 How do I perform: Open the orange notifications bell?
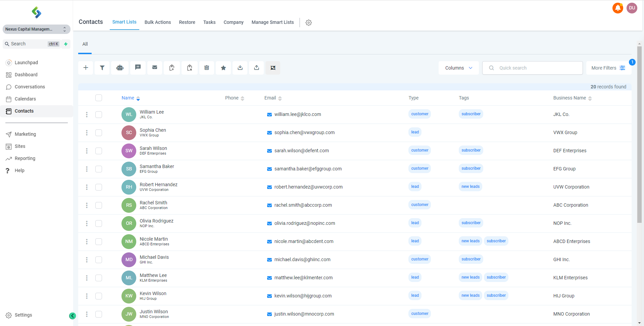617,8
